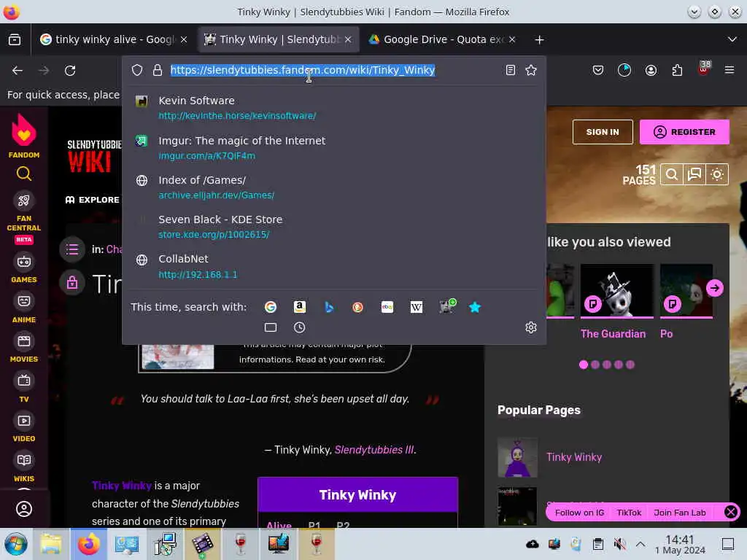Search in bookmarks with star icon

click(x=474, y=307)
